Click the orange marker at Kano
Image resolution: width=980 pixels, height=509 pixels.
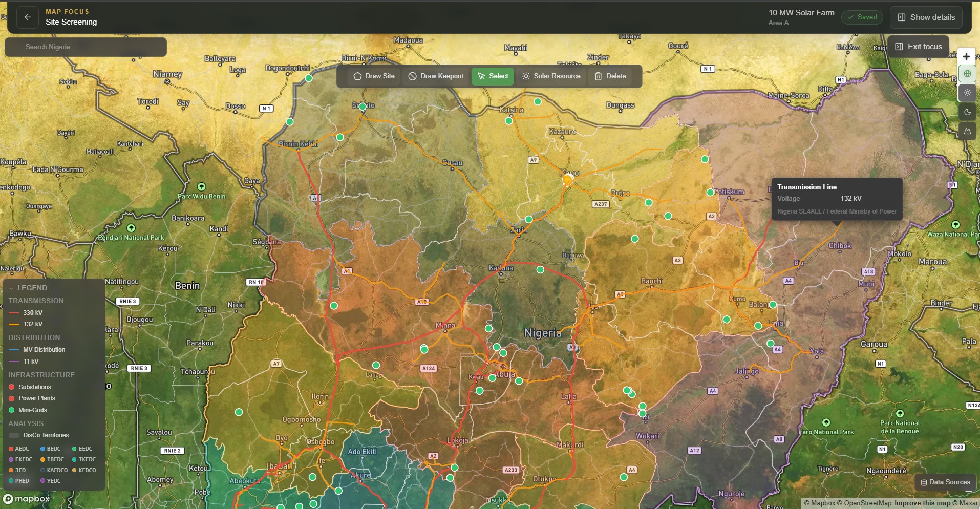click(x=567, y=180)
